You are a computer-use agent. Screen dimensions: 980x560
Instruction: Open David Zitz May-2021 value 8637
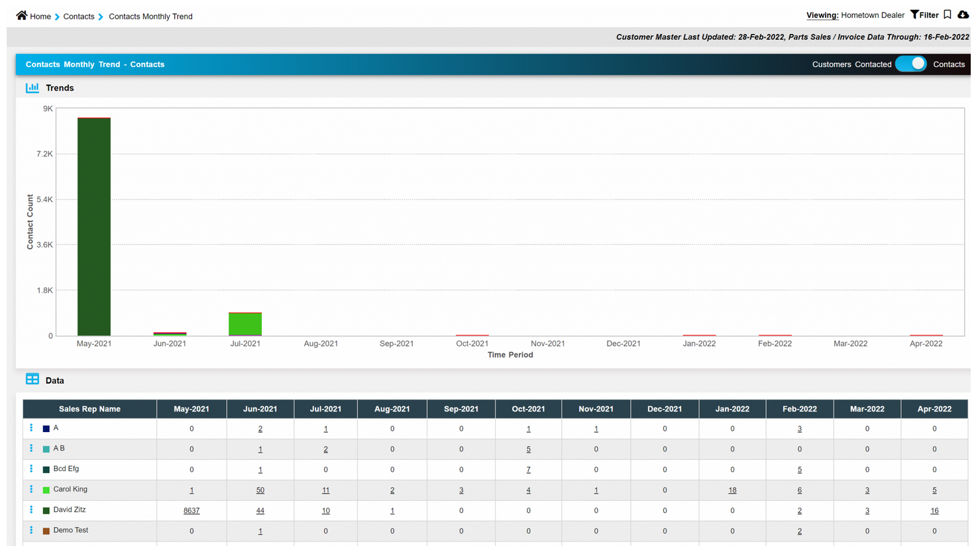coord(191,511)
